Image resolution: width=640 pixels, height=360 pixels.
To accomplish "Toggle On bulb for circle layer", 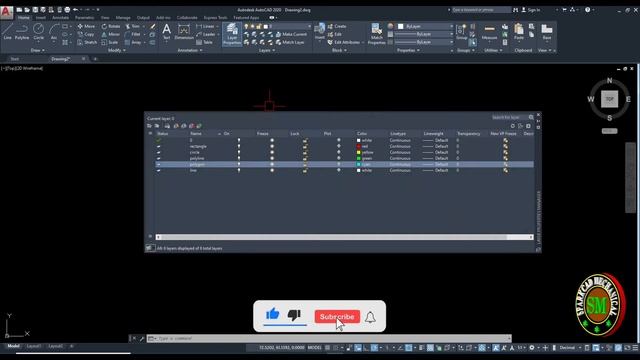I will (x=239, y=152).
